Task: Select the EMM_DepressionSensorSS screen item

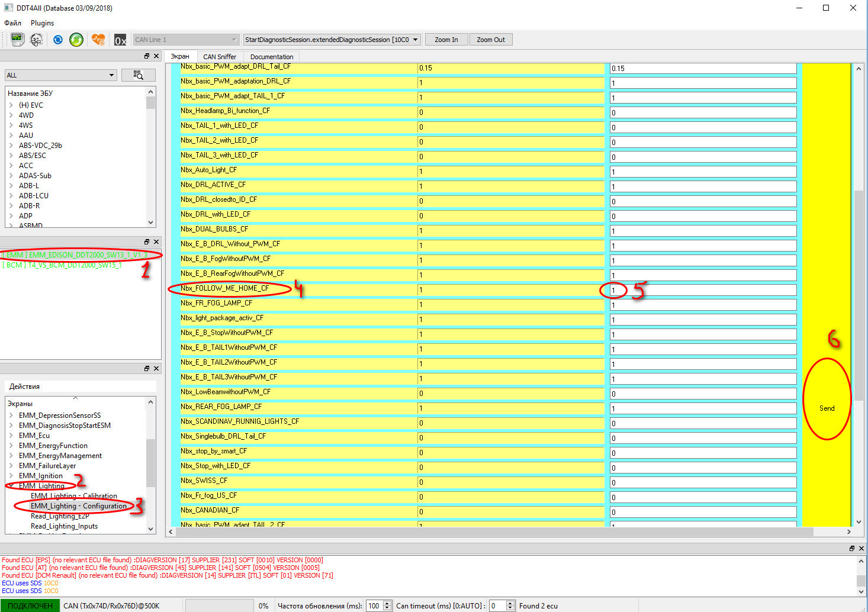Action: click(60, 415)
